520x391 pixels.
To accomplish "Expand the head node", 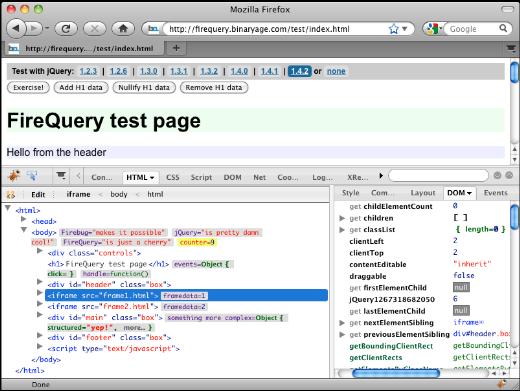I will (24, 219).
